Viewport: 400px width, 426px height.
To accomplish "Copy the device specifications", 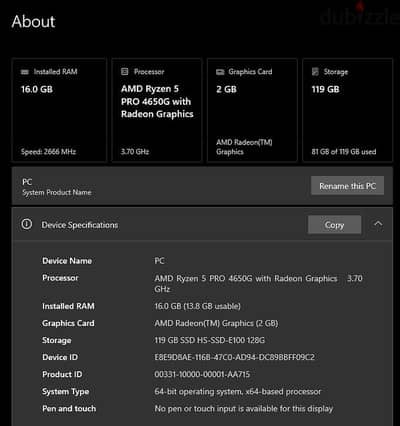I will (x=334, y=225).
